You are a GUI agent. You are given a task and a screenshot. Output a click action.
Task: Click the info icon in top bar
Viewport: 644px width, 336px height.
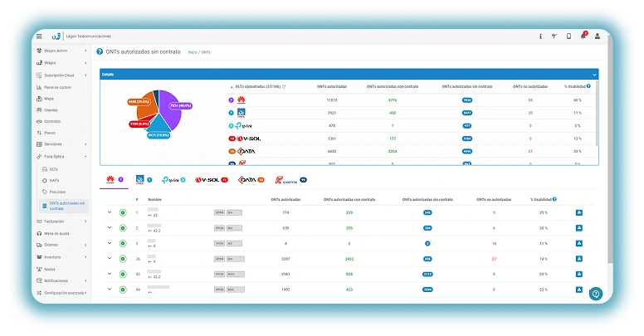click(540, 37)
